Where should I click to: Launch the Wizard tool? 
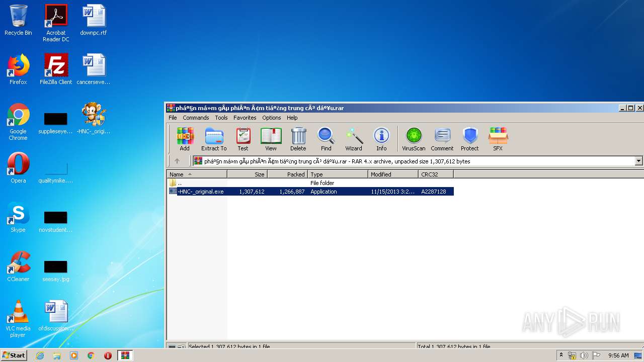tap(354, 139)
